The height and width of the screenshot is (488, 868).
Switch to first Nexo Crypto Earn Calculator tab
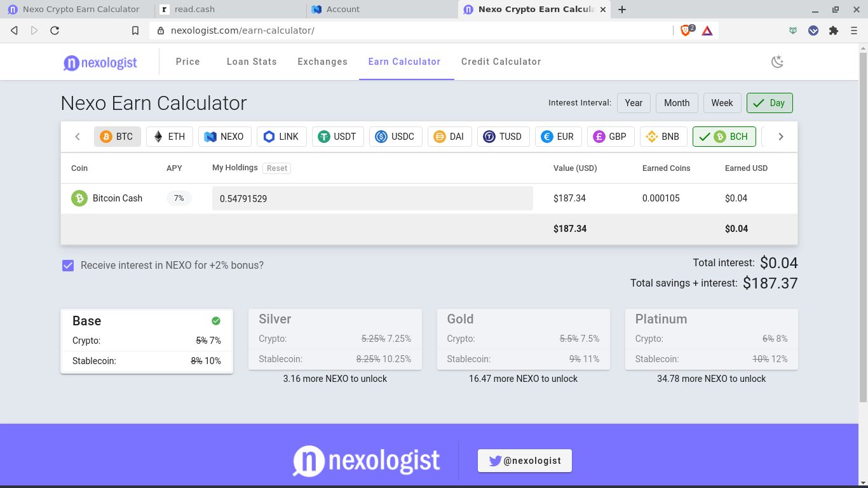click(x=78, y=10)
